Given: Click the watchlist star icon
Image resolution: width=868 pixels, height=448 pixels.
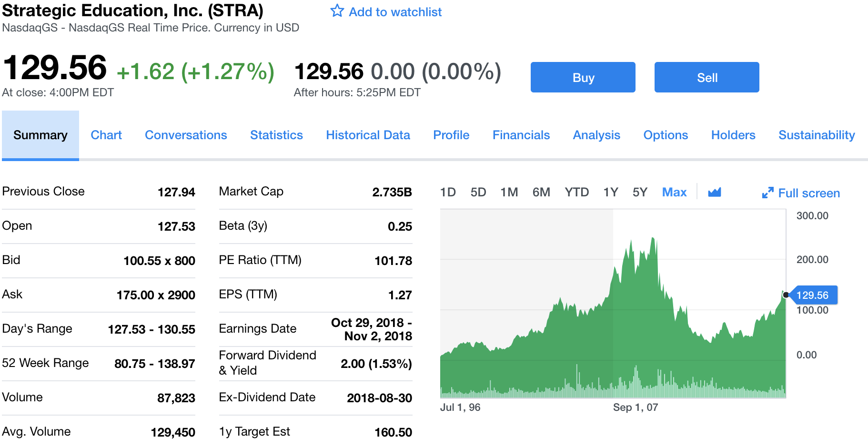Looking at the screenshot, I should click(x=337, y=11).
